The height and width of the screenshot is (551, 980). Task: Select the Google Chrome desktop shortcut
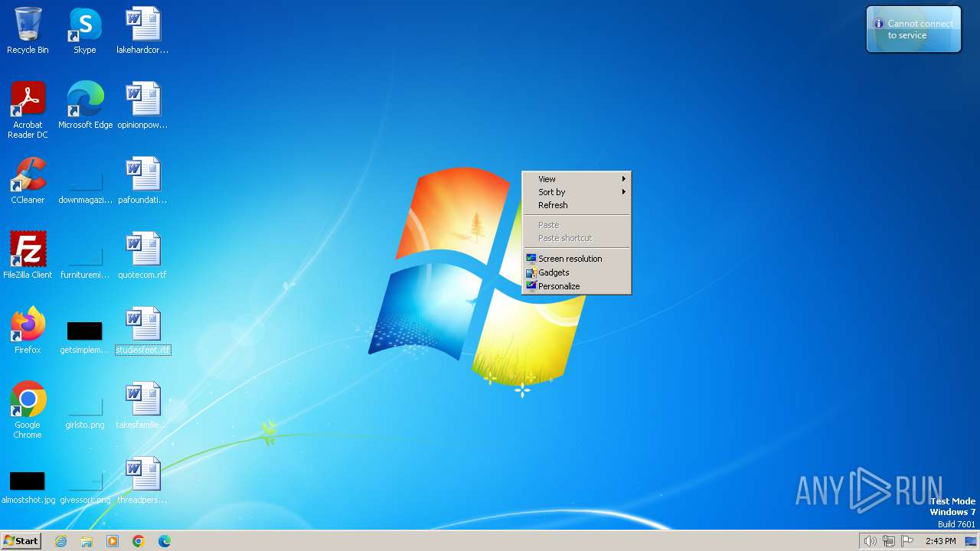pos(28,409)
